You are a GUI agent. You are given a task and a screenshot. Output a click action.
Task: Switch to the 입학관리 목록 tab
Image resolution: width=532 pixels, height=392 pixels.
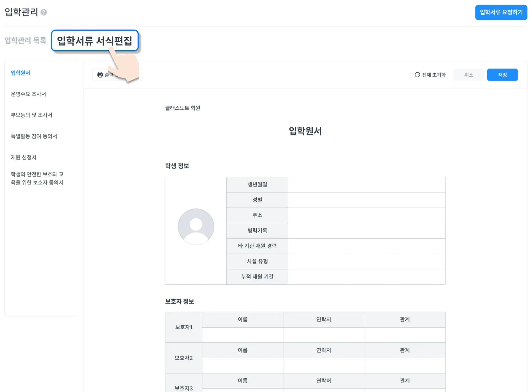pyautogui.click(x=26, y=40)
